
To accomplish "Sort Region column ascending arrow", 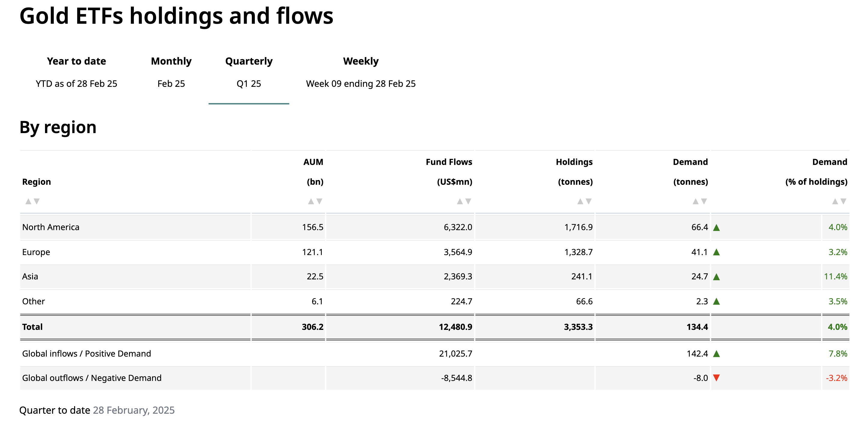I will pyautogui.click(x=28, y=201).
